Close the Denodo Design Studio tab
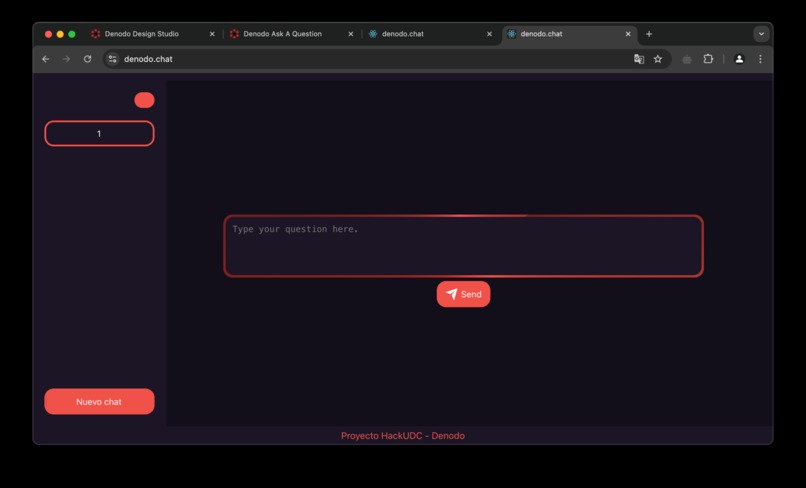 [212, 34]
